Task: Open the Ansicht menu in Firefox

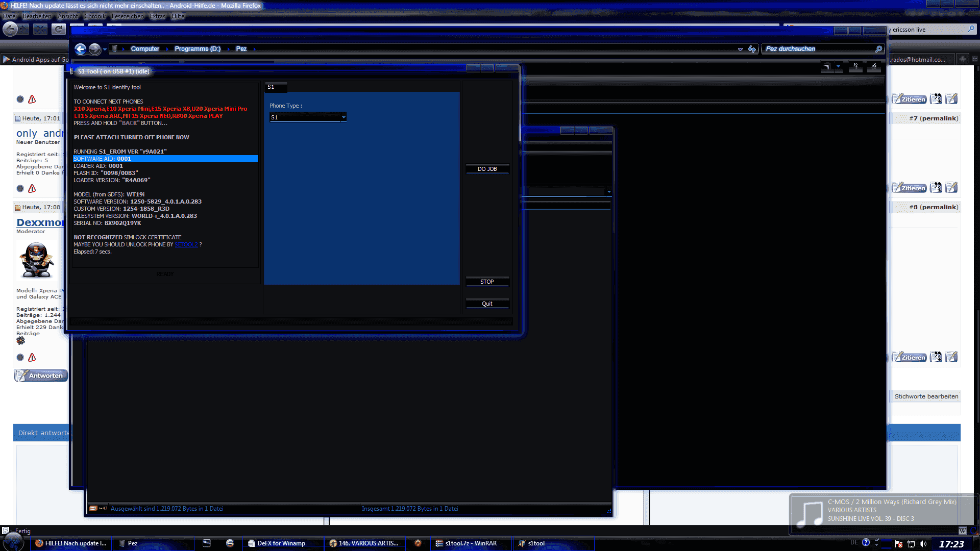Action: [68, 16]
